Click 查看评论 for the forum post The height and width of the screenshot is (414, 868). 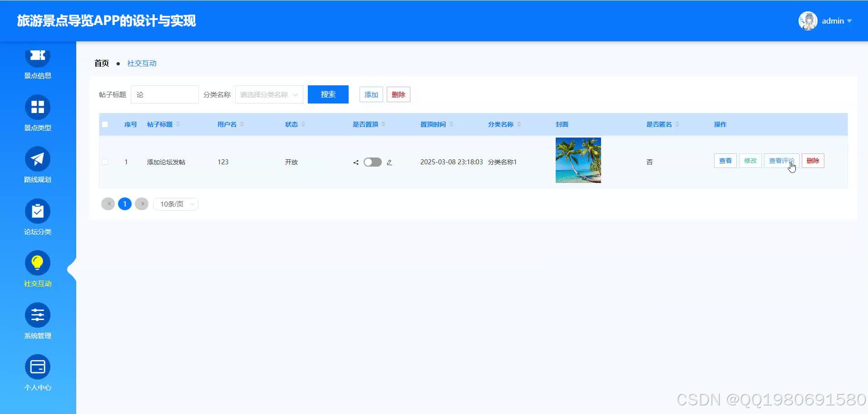pyautogui.click(x=781, y=160)
